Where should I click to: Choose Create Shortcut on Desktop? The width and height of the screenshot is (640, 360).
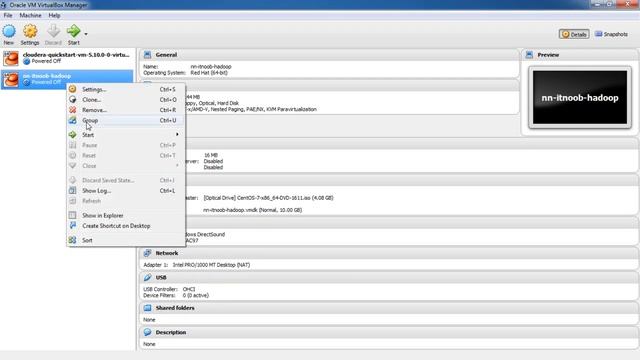click(x=126, y=226)
